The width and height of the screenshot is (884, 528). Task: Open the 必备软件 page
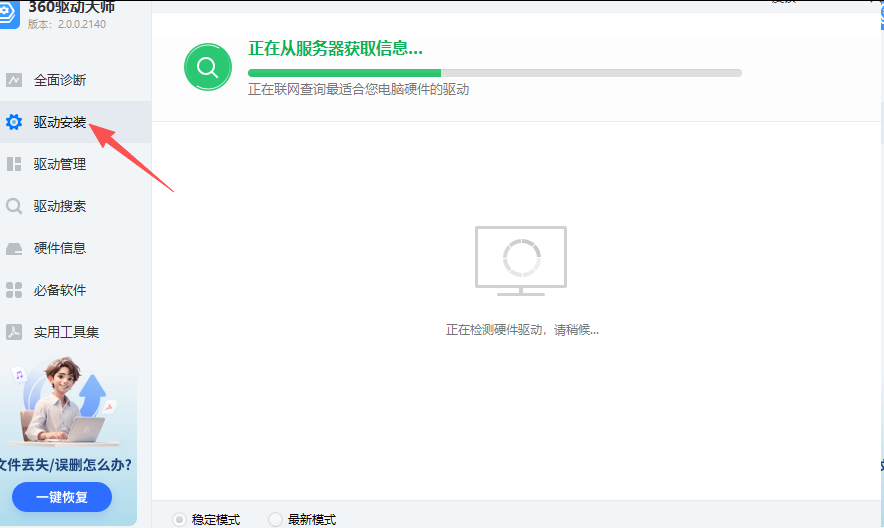click(76, 290)
